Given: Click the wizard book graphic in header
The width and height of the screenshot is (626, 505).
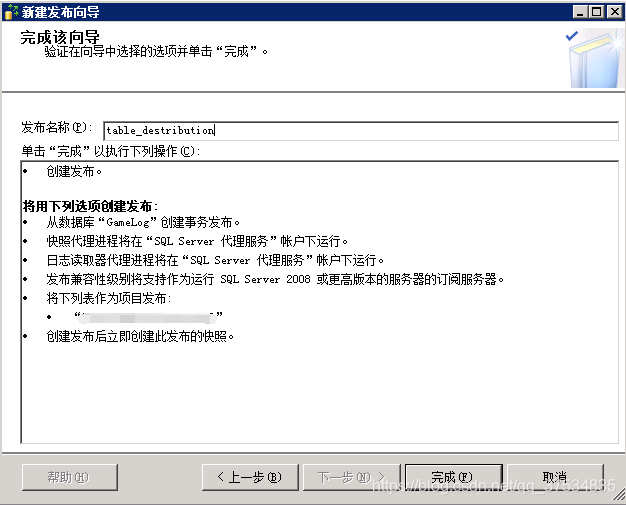Looking at the screenshot, I should 595,58.
